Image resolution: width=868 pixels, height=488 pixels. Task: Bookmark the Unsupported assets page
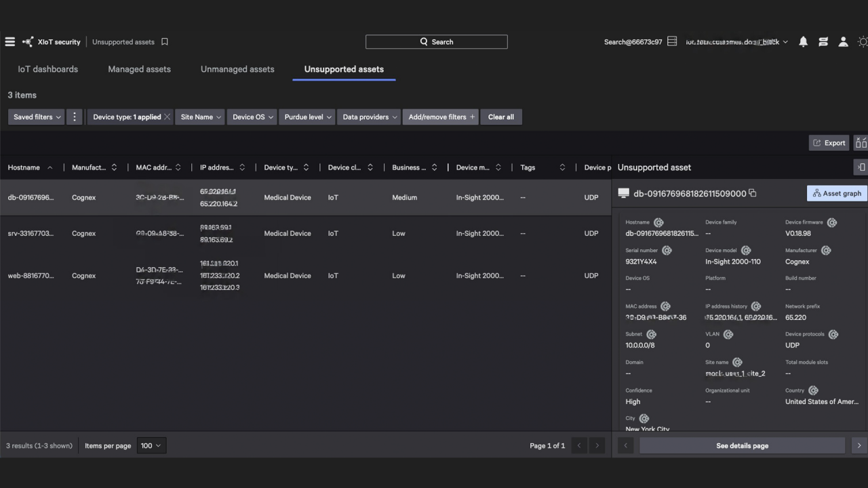pyautogui.click(x=165, y=42)
